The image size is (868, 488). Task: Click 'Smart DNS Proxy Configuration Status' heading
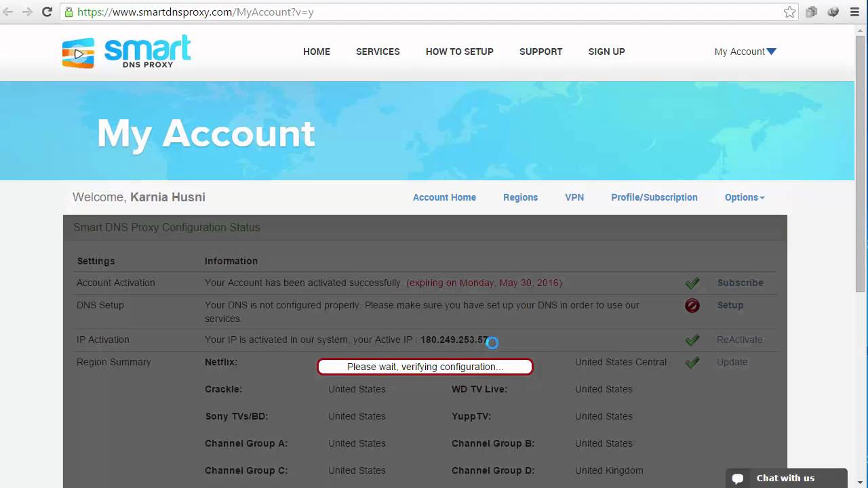(x=167, y=227)
